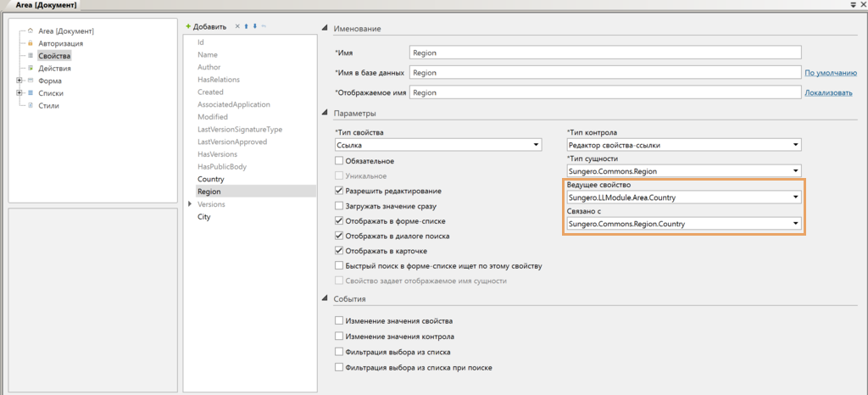868x395 pixels.
Task: Check Изменение значения свойства event
Action: coord(339,321)
